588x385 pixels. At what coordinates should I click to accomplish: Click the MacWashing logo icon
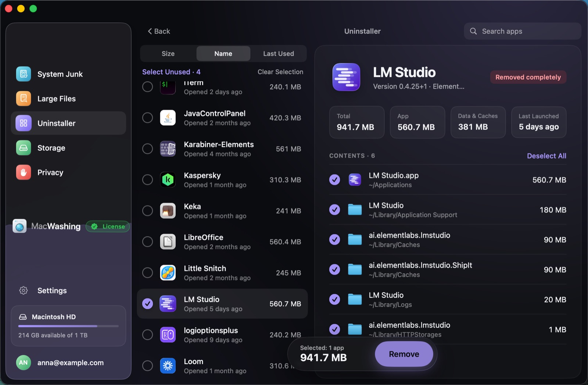click(x=19, y=226)
